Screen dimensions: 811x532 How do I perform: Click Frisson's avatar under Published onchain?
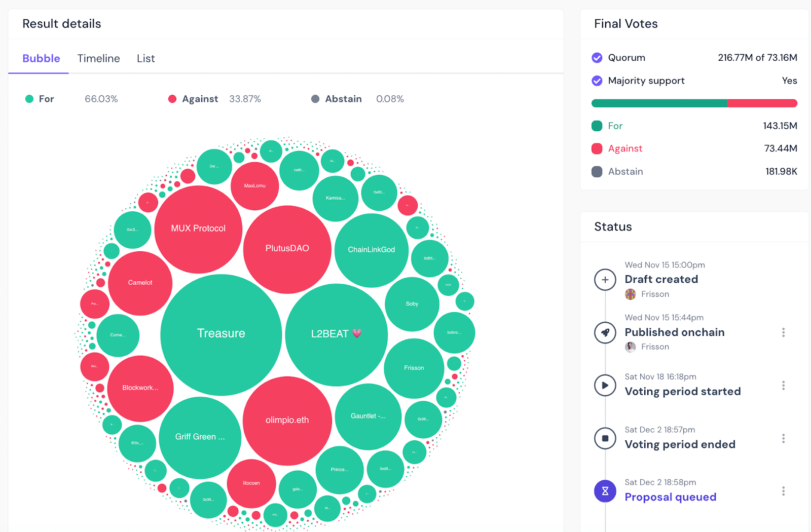click(x=630, y=347)
